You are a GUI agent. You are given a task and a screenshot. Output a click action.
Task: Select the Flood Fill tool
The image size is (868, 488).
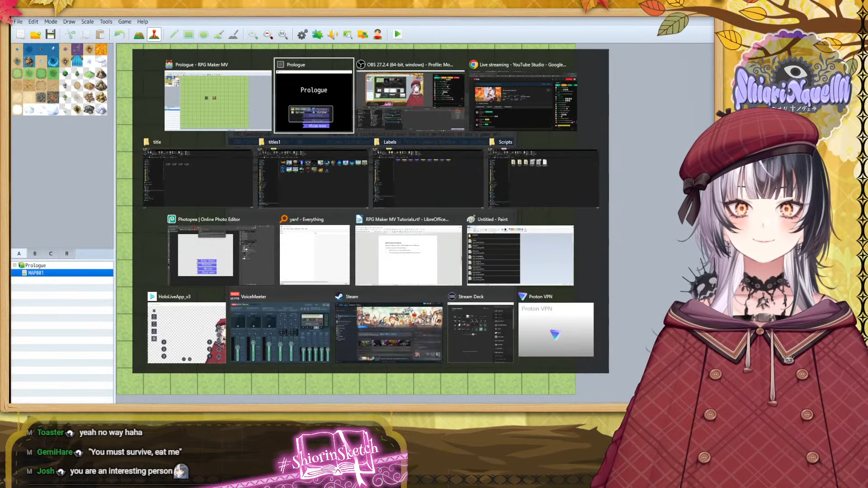218,34
